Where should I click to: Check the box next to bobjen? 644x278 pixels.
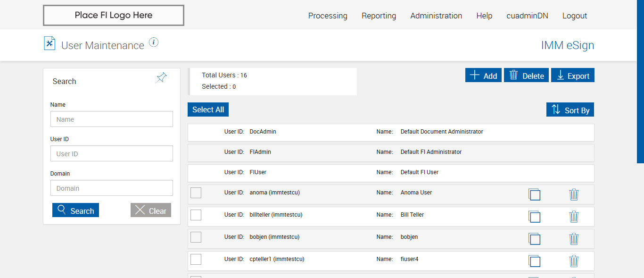(x=196, y=237)
